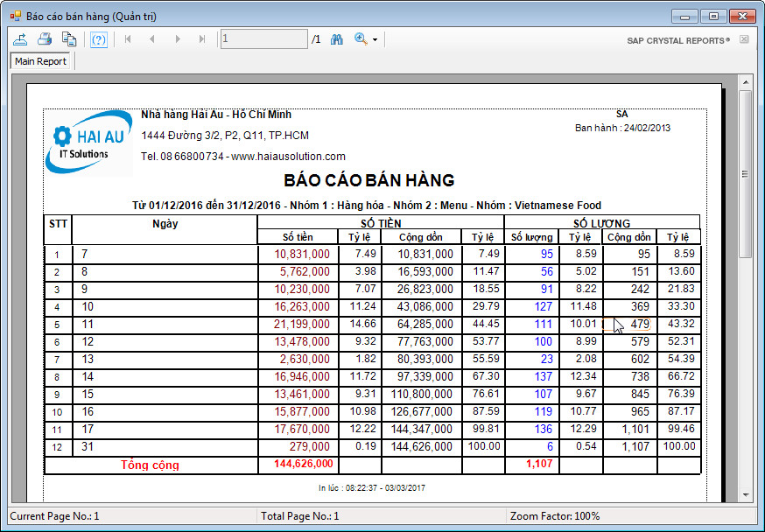
Task: Click the 'Tổng cộng' total row label
Action: point(150,465)
